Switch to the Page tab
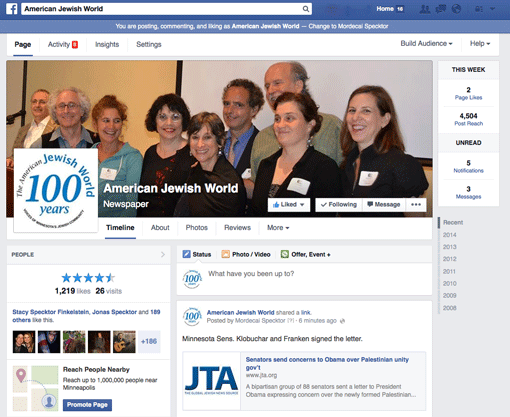The height and width of the screenshot is (417, 510). click(x=23, y=45)
